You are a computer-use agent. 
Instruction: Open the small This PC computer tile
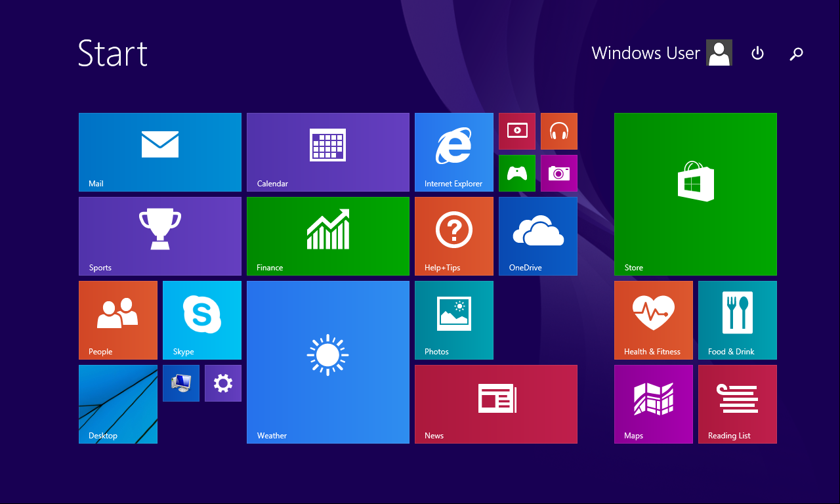(x=181, y=383)
